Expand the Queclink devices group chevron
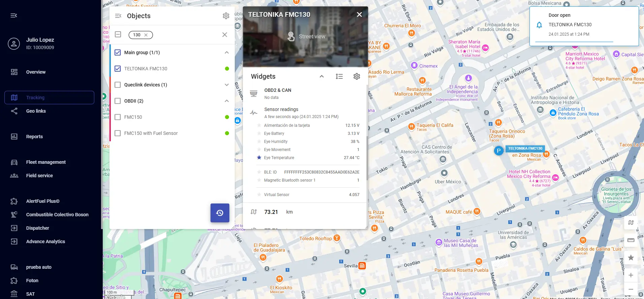This screenshot has width=644, height=299. click(227, 85)
